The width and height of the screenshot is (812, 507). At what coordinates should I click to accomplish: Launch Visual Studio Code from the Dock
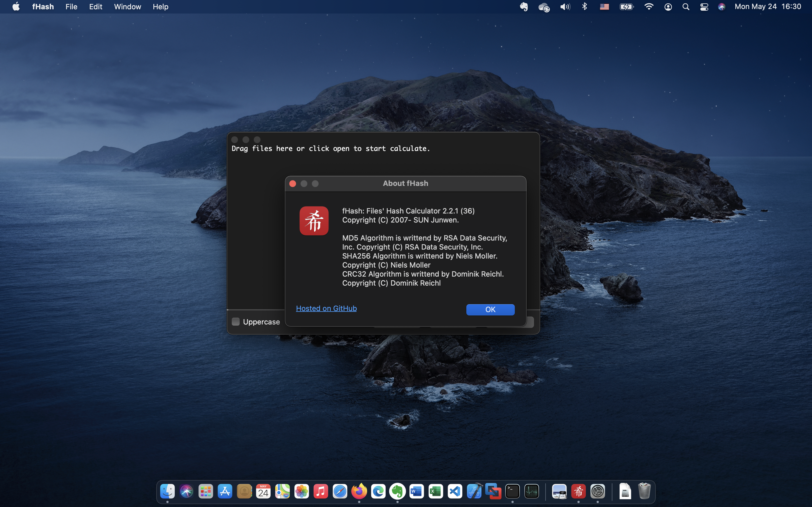[x=455, y=491]
